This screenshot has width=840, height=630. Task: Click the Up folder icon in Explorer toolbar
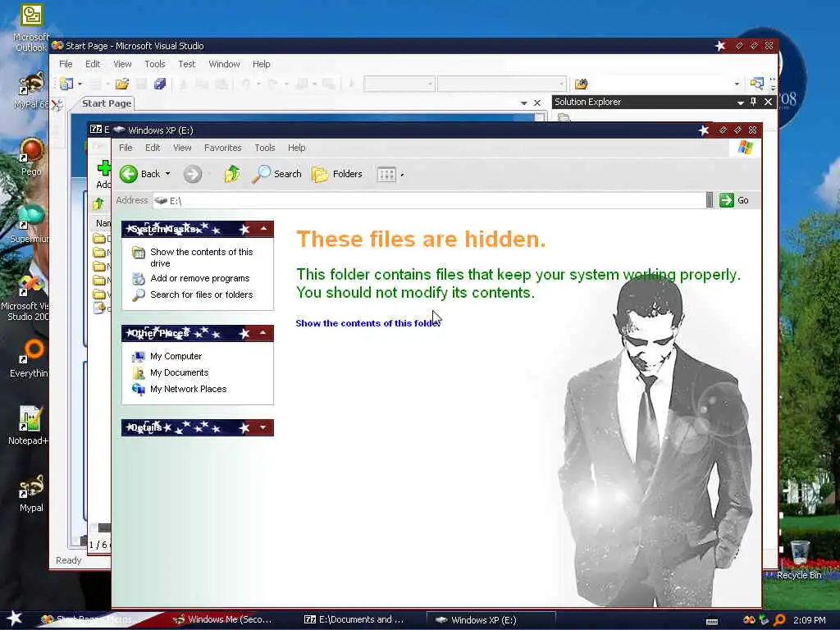[232, 174]
